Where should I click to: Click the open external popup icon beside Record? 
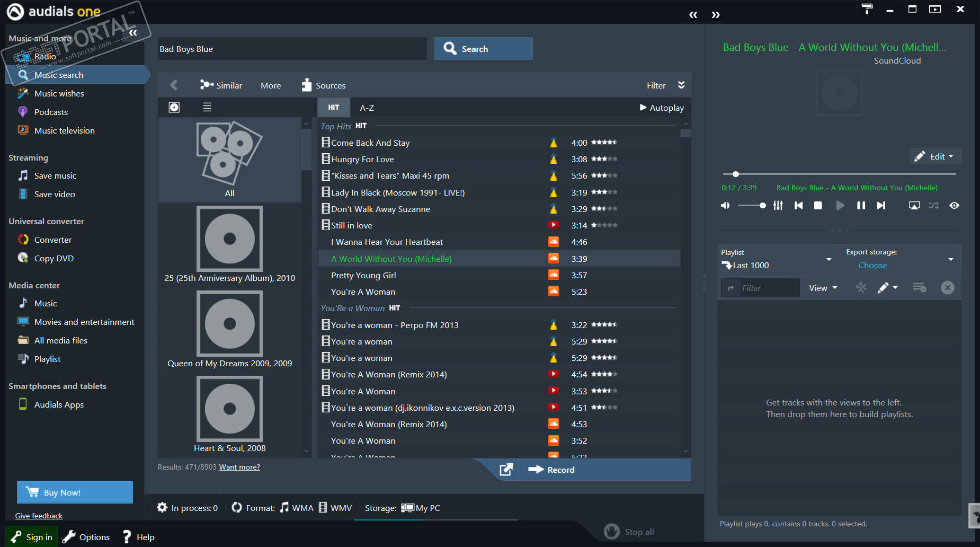pos(506,470)
